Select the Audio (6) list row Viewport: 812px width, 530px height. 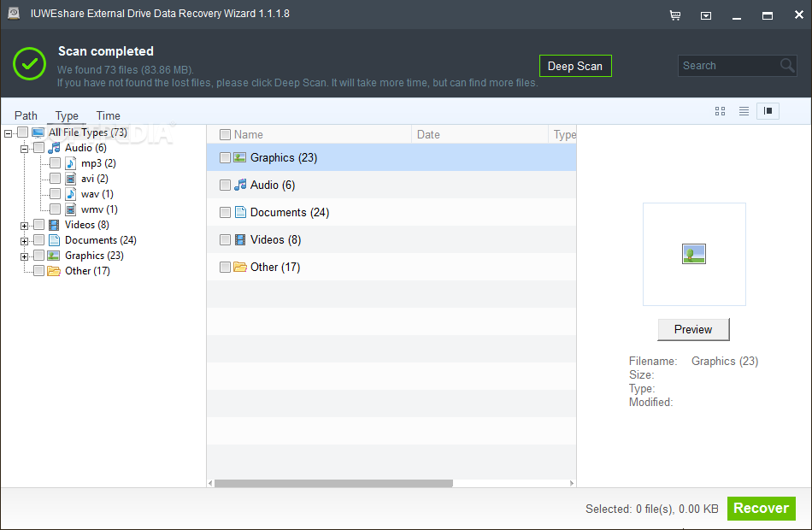(x=391, y=185)
